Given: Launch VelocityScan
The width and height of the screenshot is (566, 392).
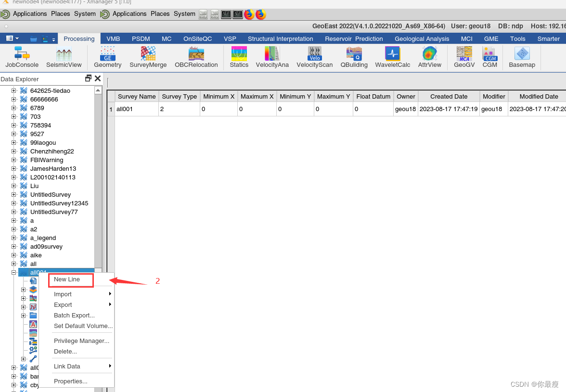Looking at the screenshot, I should coord(314,57).
